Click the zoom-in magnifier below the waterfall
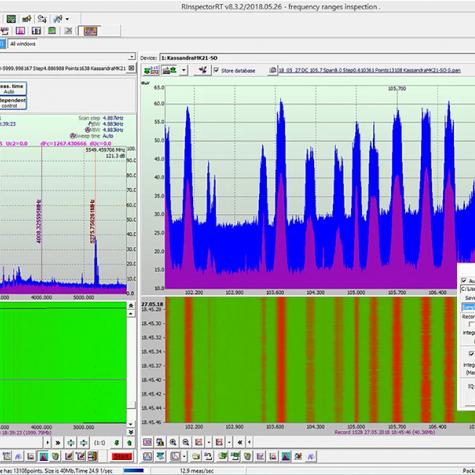This screenshot has height=475, width=475. tap(173, 442)
